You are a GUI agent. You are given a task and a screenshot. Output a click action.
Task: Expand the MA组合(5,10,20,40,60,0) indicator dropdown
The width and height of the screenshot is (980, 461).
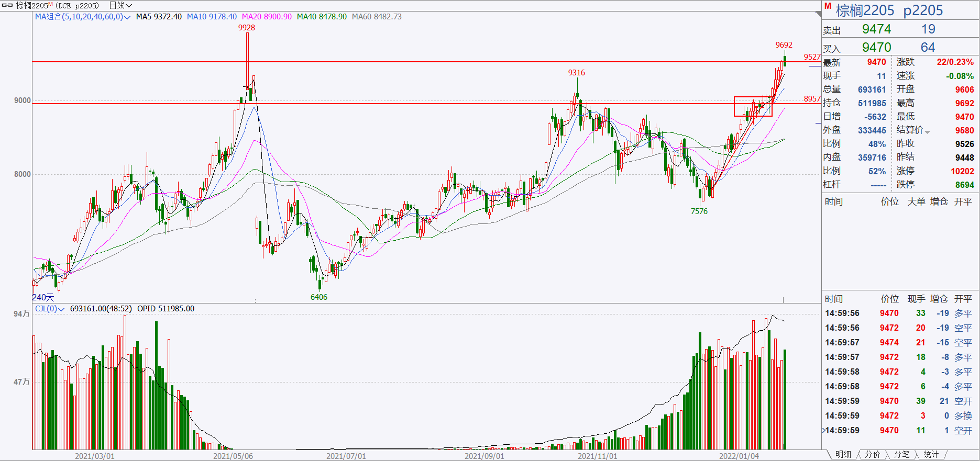coord(82,17)
